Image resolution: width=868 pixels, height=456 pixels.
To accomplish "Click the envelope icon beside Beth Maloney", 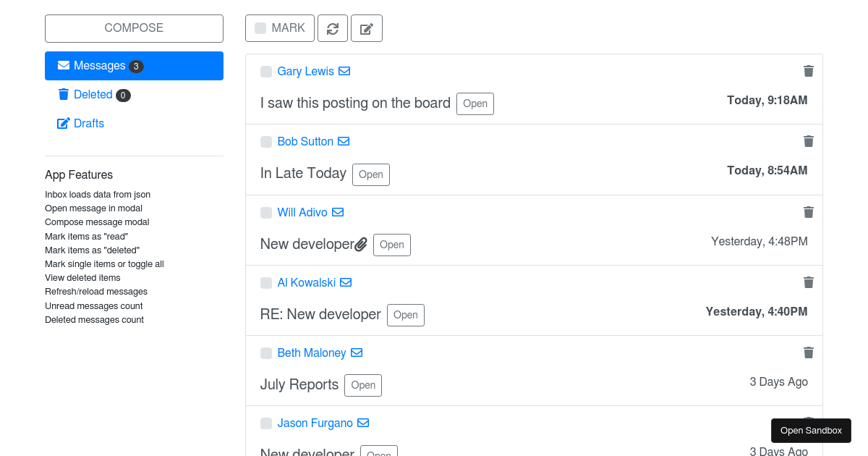I will pyautogui.click(x=356, y=352).
